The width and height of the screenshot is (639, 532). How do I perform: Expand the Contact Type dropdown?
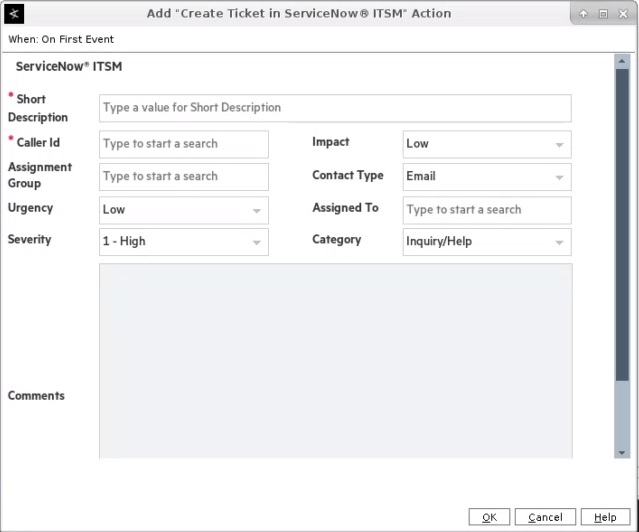[x=486, y=177]
